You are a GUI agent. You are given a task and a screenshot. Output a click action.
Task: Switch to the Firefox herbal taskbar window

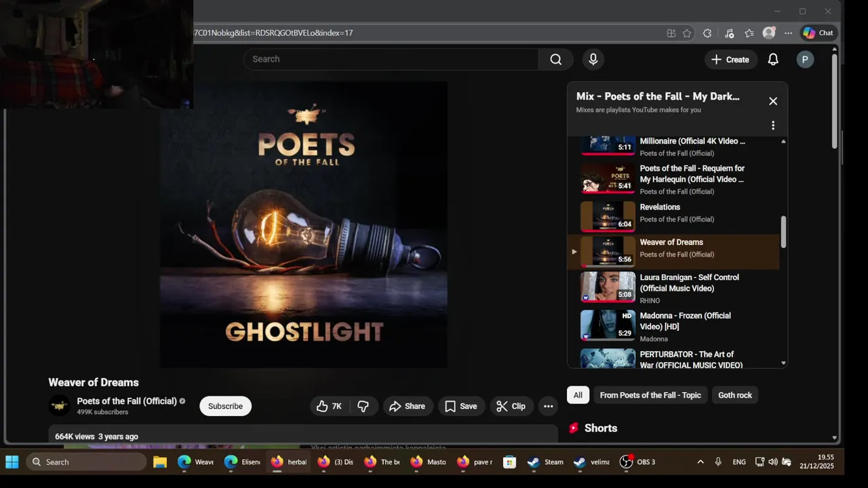(x=289, y=462)
